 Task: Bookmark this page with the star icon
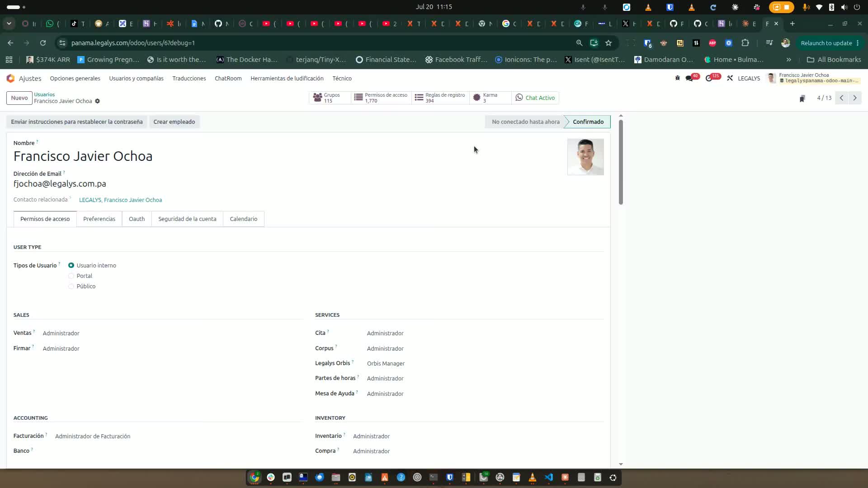[609, 43]
